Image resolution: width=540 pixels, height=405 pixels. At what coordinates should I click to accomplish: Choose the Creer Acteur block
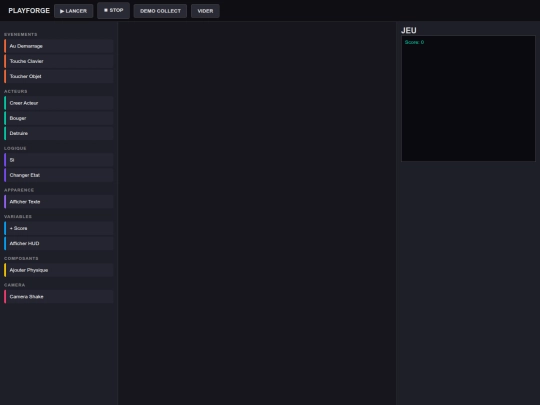[59, 103]
